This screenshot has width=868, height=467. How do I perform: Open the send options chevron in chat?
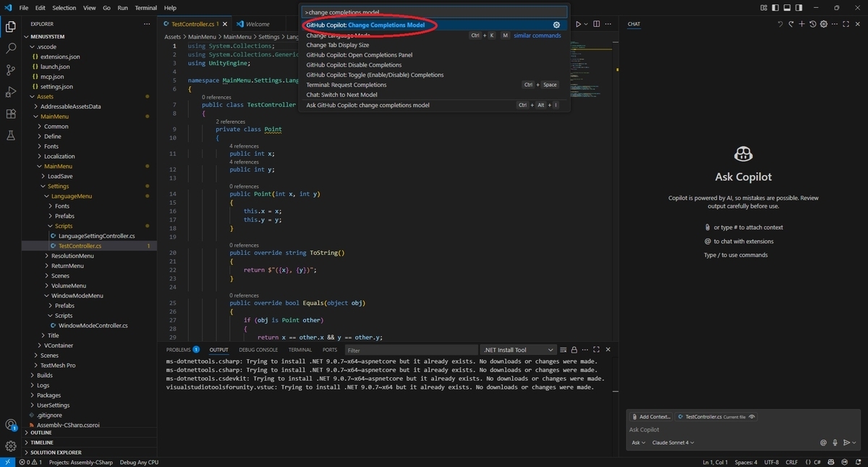pos(854,442)
